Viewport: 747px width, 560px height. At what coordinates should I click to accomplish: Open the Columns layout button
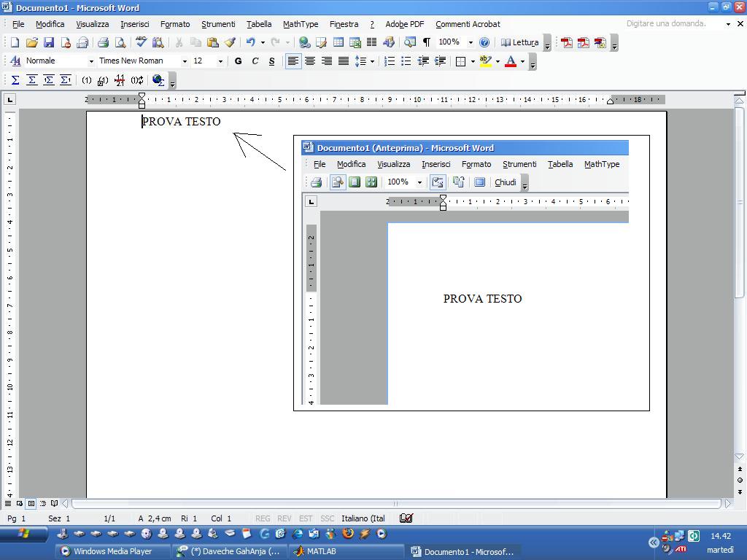click(371, 42)
